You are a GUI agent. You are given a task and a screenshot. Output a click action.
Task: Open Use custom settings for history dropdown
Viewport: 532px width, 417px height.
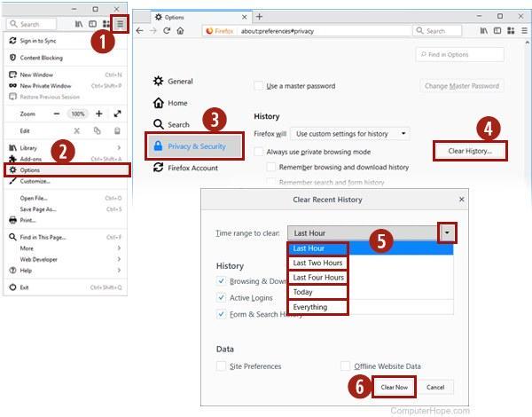tap(350, 134)
